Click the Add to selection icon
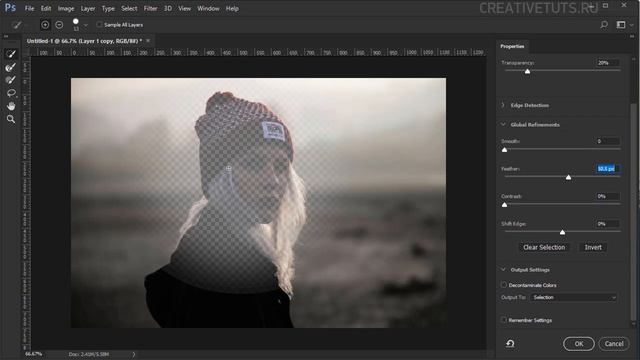 [45, 25]
